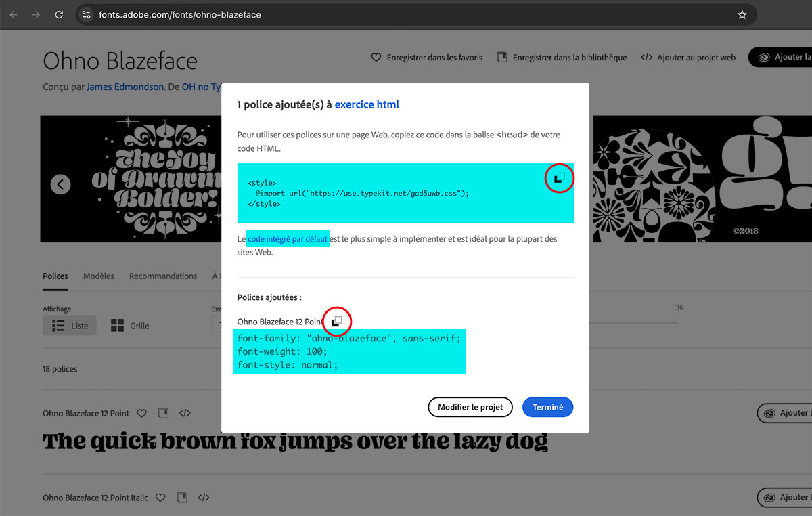Save Ohno Blazeface 12 Point to library icon
This screenshot has height=516, width=812.
(x=163, y=413)
